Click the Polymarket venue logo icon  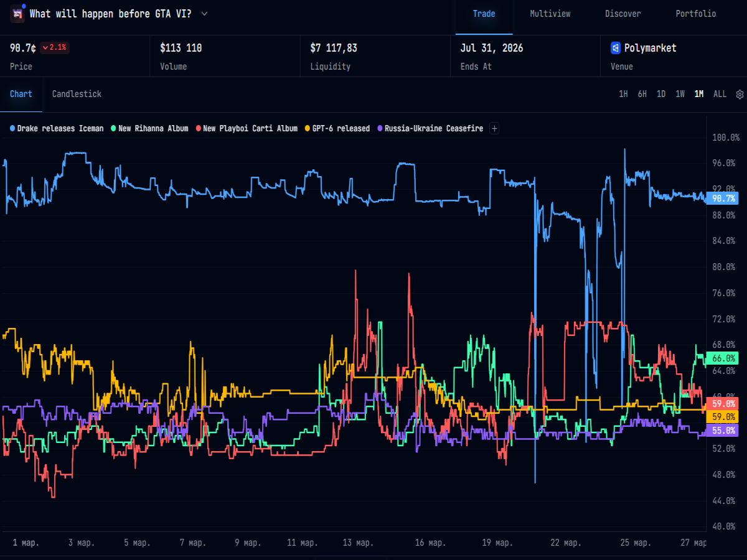(x=616, y=48)
